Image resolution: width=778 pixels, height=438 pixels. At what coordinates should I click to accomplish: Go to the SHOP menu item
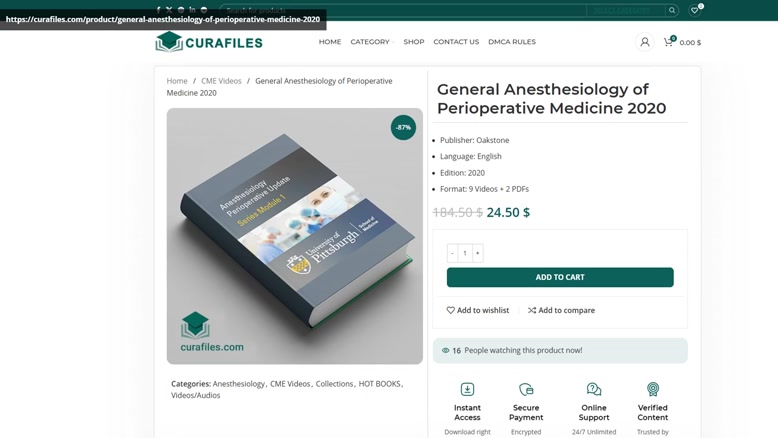(414, 42)
